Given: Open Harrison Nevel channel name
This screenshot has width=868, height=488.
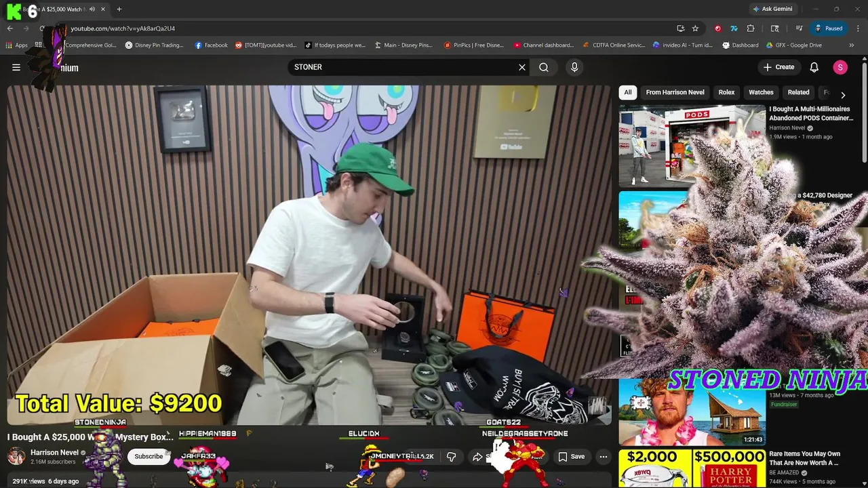Looking at the screenshot, I should [x=54, y=453].
